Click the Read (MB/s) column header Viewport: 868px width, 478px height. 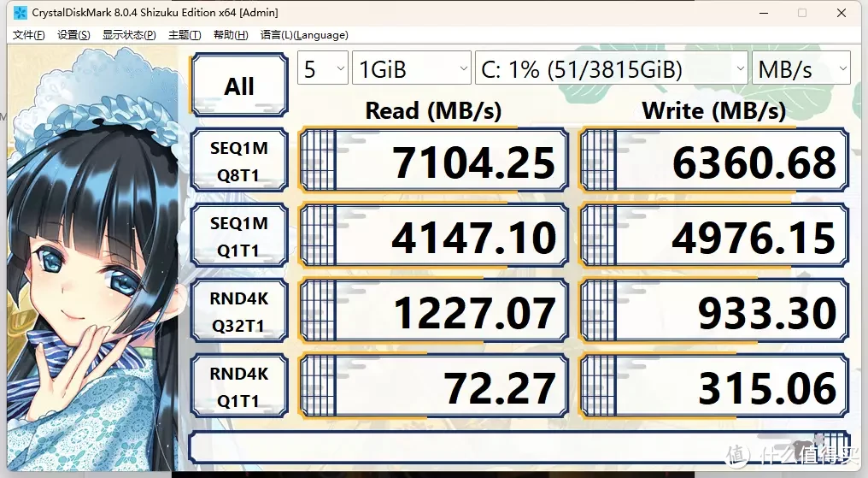coord(433,110)
